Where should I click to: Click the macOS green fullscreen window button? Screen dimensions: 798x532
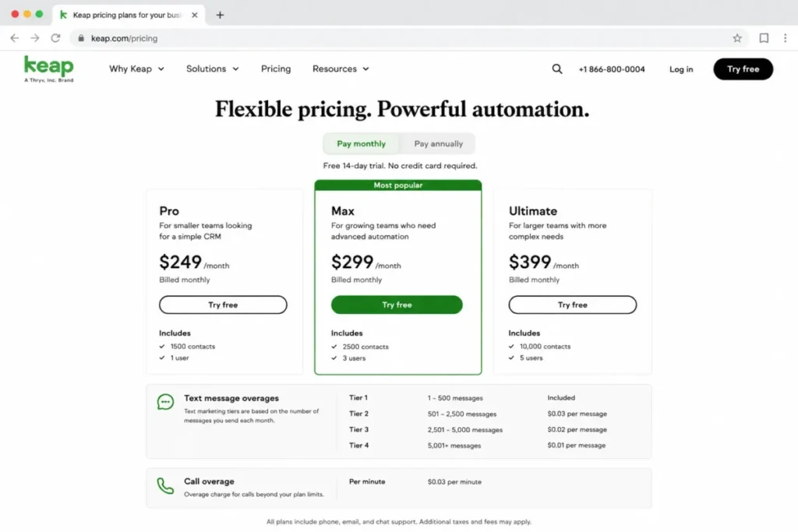pyautogui.click(x=39, y=14)
